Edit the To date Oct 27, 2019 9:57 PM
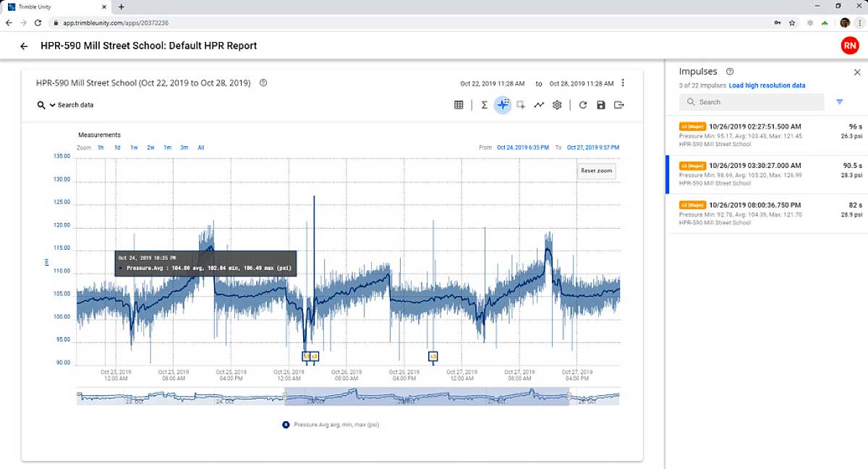Viewport: 868px width, 469px height. pos(593,148)
